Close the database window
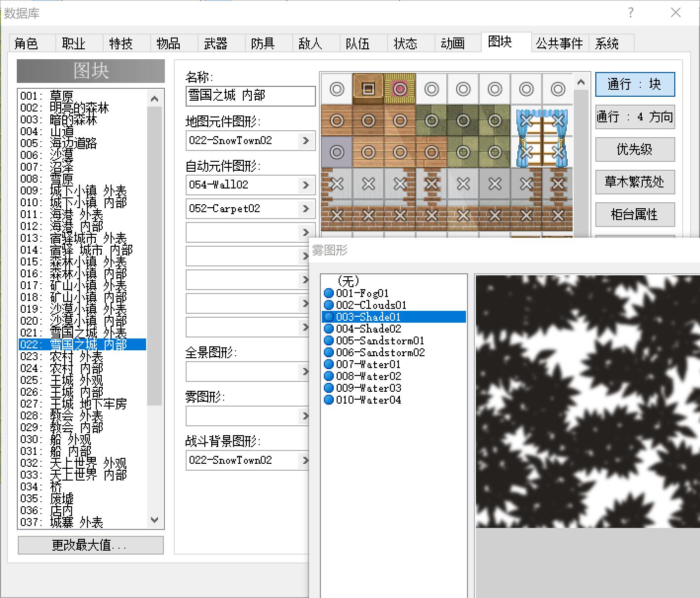 pyautogui.click(x=676, y=13)
